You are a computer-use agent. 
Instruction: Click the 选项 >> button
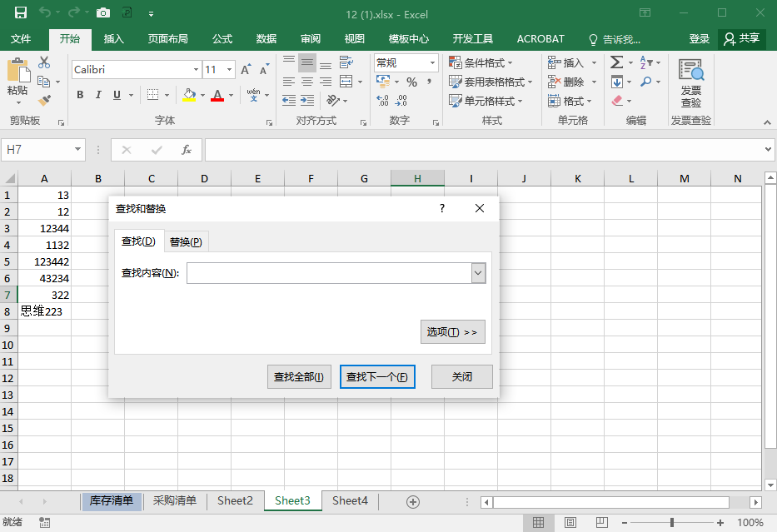[x=452, y=332]
